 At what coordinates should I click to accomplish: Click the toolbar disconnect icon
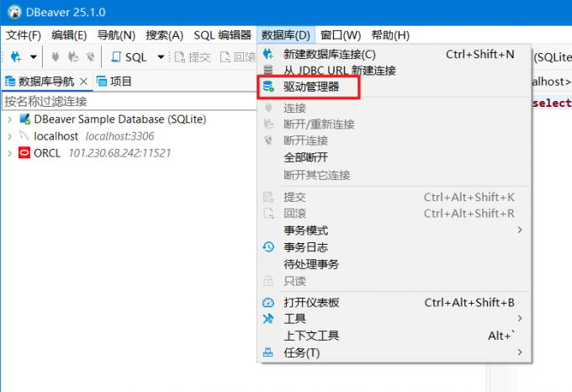click(91, 57)
